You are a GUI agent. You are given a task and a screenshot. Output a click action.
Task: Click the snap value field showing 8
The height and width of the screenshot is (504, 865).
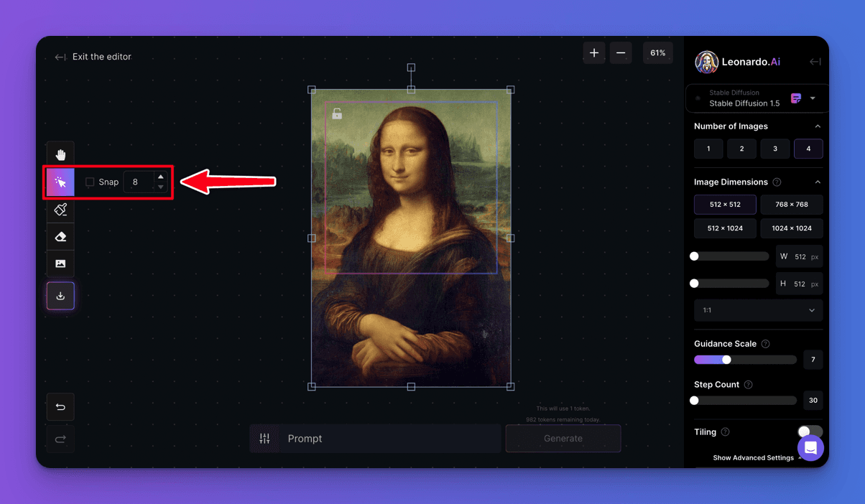(x=139, y=182)
